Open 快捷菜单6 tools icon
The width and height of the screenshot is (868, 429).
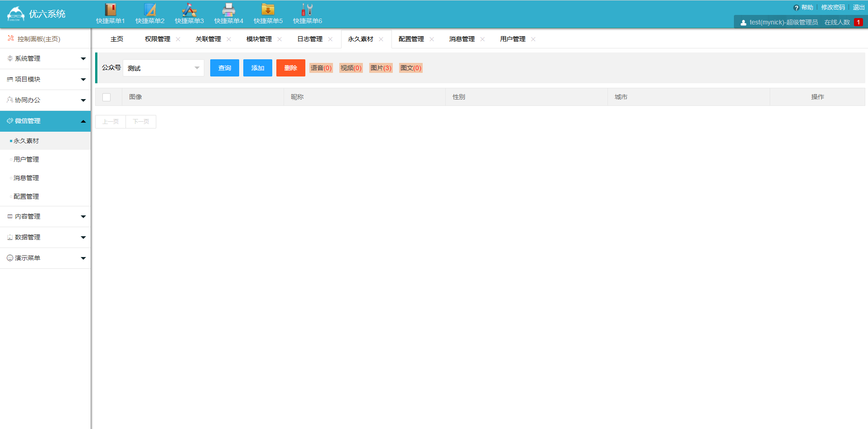click(307, 10)
